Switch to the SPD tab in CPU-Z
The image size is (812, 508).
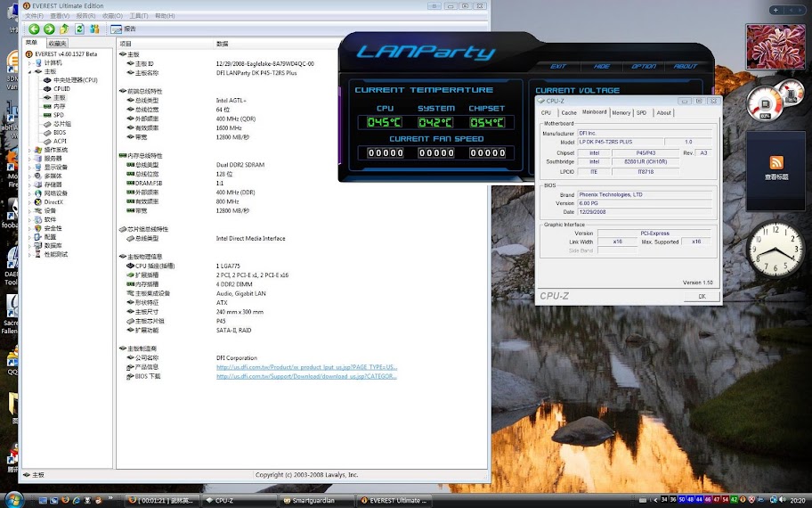pyautogui.click(x=642, y=112)
